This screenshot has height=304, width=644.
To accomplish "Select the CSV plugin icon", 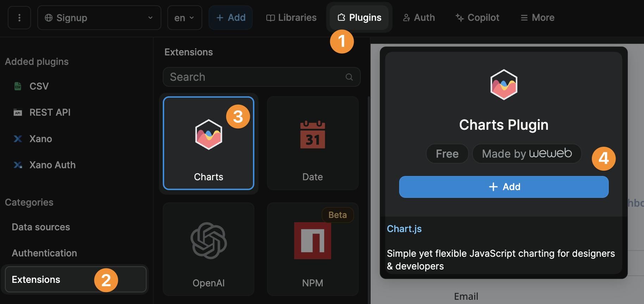I will (x=18, y=86).
